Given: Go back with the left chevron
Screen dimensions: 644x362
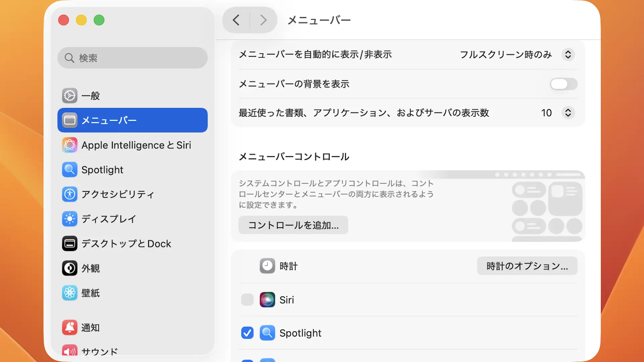Looking at the screenshot, I should (236, 20).
